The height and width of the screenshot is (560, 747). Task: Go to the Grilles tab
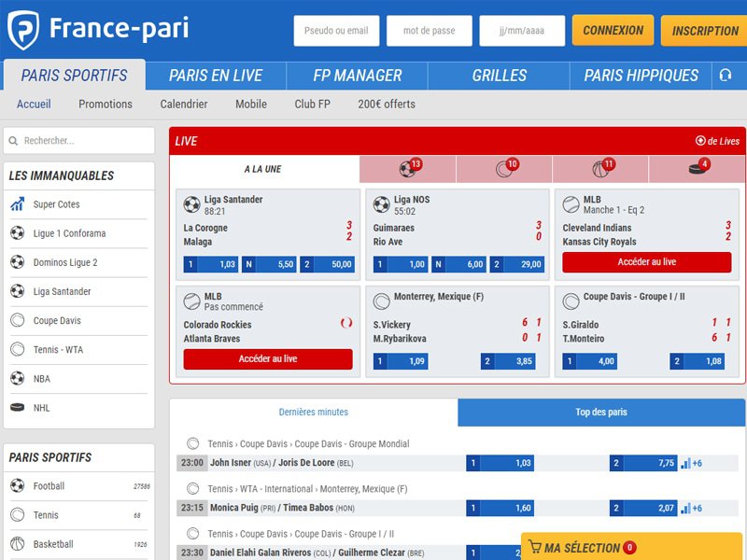(x=500, y=76)
